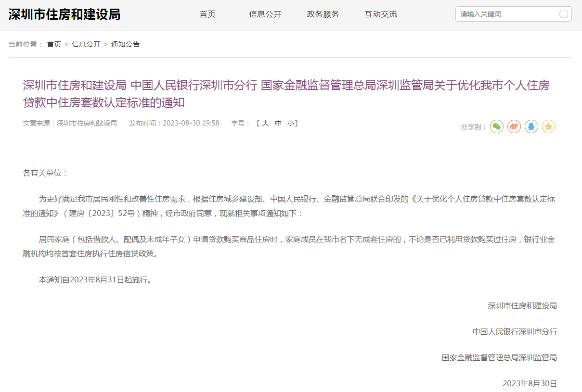Share to QZone with the star icon
The height and width of the screenshot is (392, 582).
tap(548, 127)
